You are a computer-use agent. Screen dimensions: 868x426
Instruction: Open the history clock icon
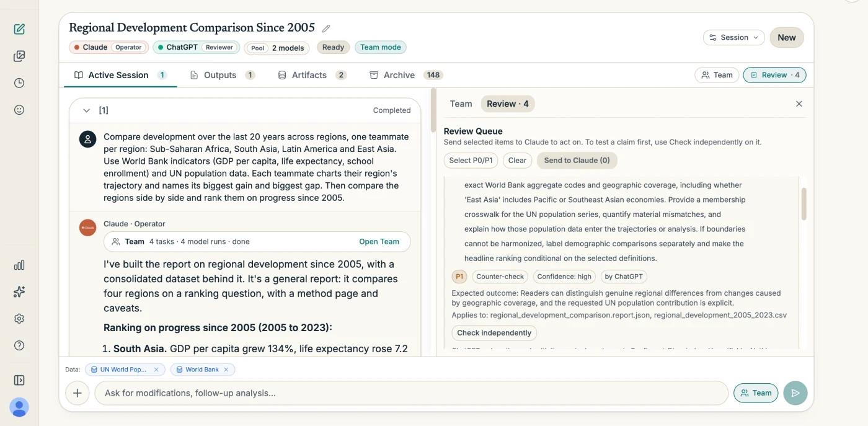point(19,83)
